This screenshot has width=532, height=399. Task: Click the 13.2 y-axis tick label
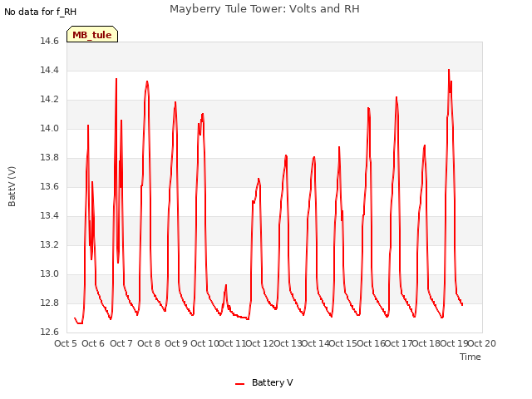[x=50, y=245]
